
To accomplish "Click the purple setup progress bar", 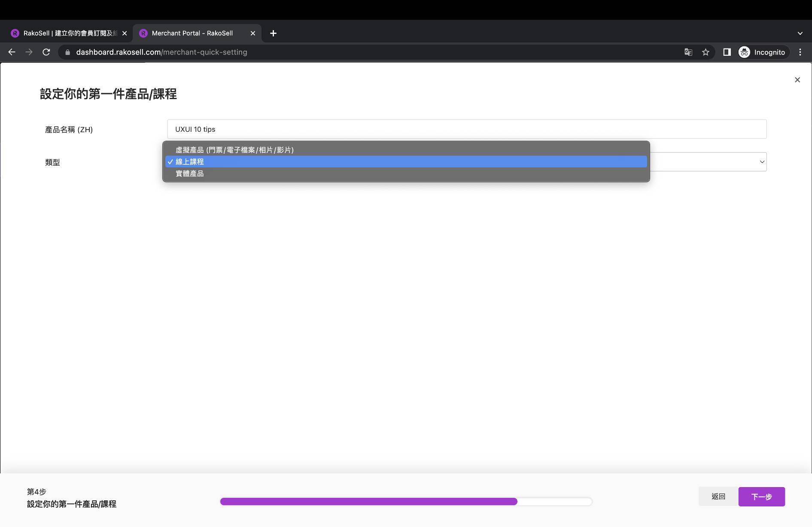I will (406, 501).
